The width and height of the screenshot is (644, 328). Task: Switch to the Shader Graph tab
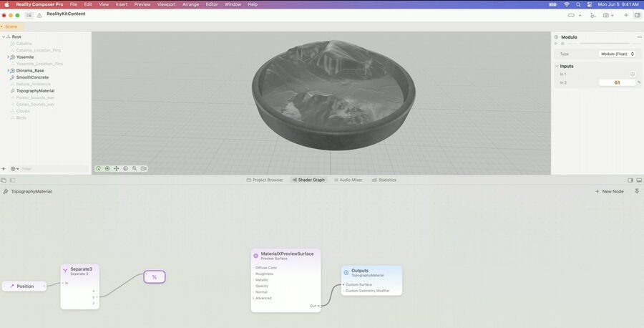tap(308, 180)
